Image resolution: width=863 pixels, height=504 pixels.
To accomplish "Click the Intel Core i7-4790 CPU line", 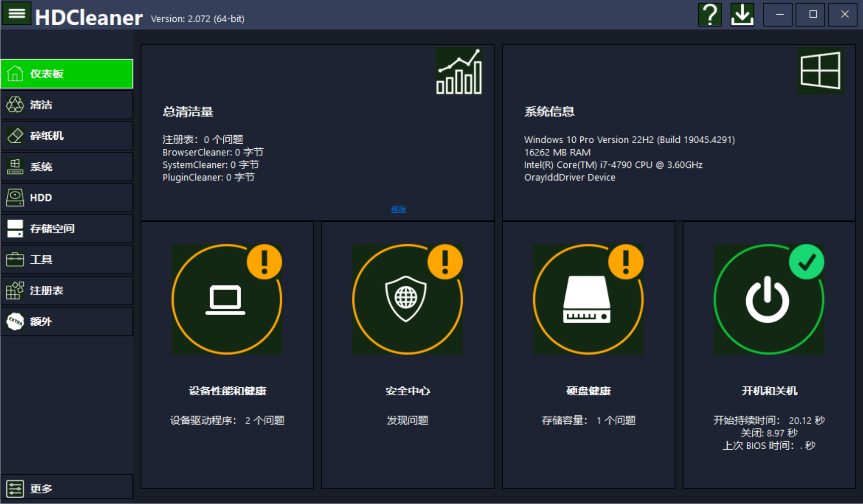I will pyautogui.click(x=613, y=165).
